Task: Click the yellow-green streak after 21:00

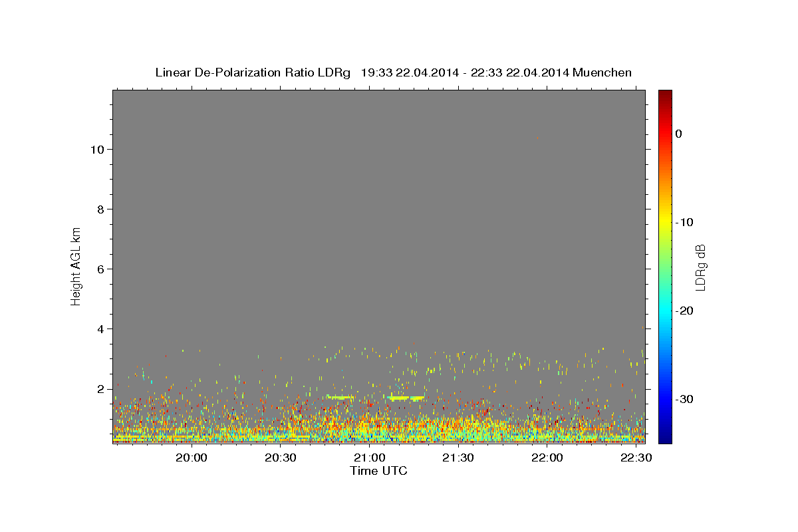Action: pyautogui.click(x=405, y=398)
